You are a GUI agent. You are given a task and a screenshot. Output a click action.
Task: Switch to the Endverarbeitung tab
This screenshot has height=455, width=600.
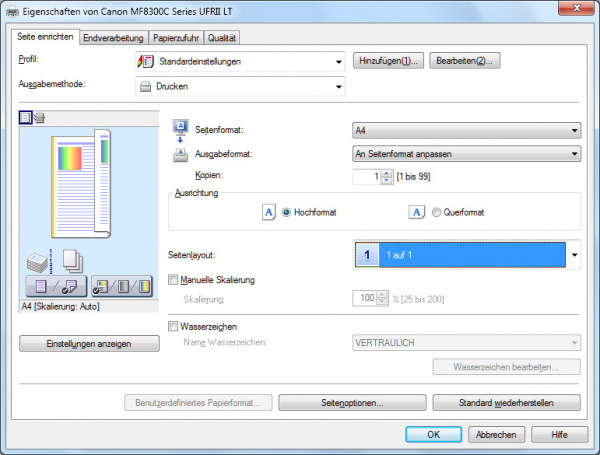coord(113,38)
